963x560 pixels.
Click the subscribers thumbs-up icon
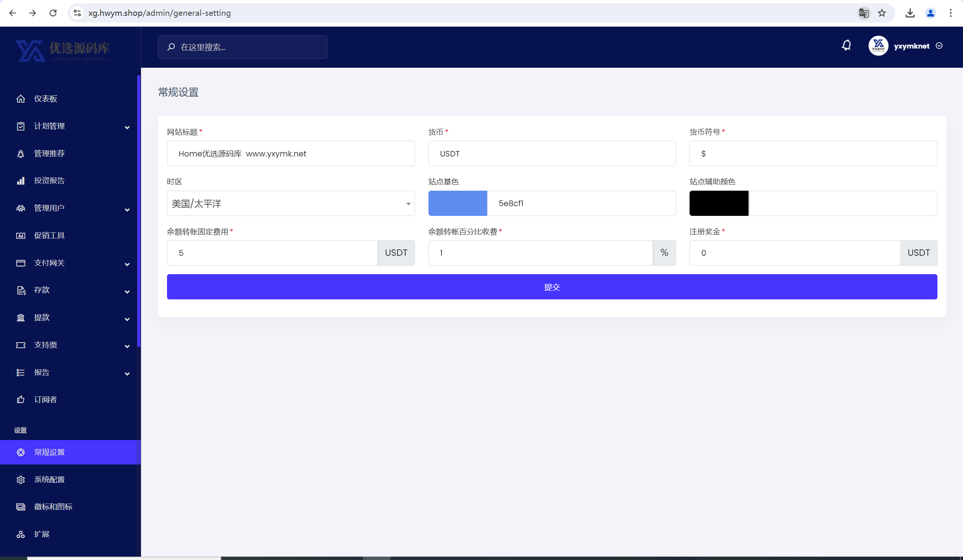click(21, 399)
